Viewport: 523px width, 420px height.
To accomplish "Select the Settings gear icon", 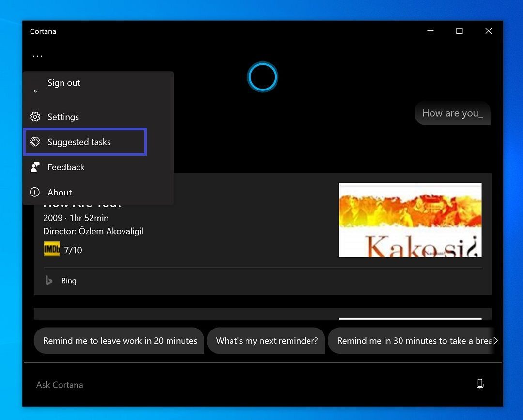I will click(x=34, y=117).
